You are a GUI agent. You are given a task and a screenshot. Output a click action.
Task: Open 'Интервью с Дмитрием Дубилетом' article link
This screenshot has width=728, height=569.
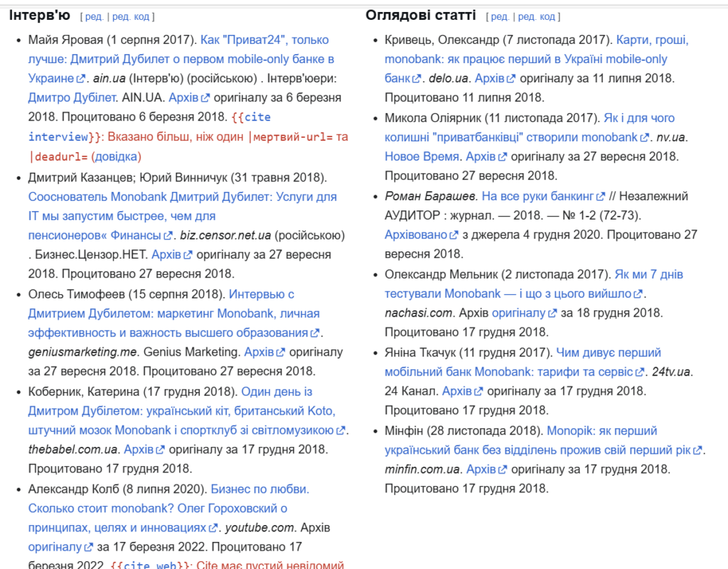click(174, 313)
